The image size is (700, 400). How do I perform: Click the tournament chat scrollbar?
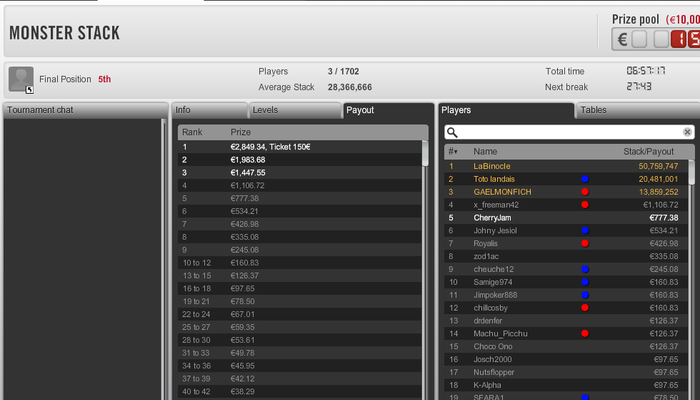[x=163, y=259]
